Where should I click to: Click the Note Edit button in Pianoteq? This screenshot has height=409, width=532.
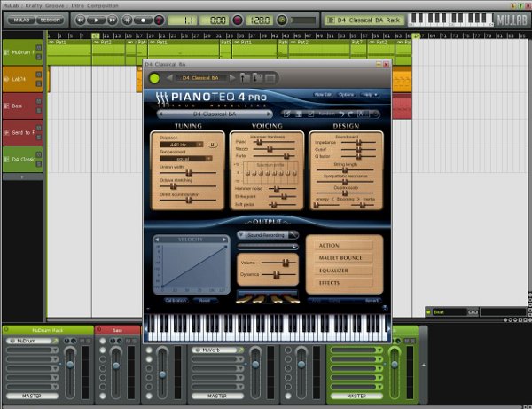(323, 95)
